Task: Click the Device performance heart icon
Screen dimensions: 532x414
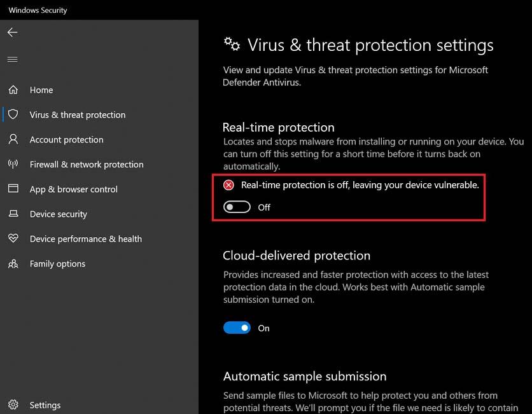Action: [x=13, y=239]
